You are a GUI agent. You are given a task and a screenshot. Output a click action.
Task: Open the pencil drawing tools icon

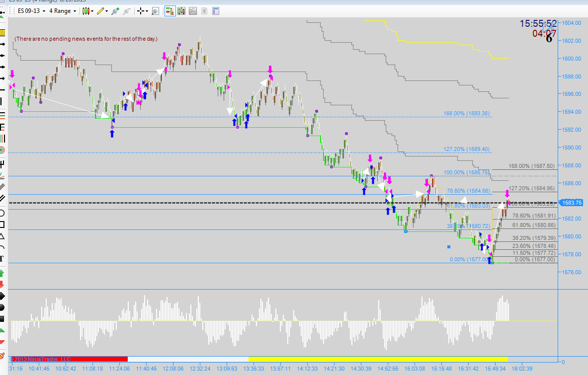click(x=100, y=11)
